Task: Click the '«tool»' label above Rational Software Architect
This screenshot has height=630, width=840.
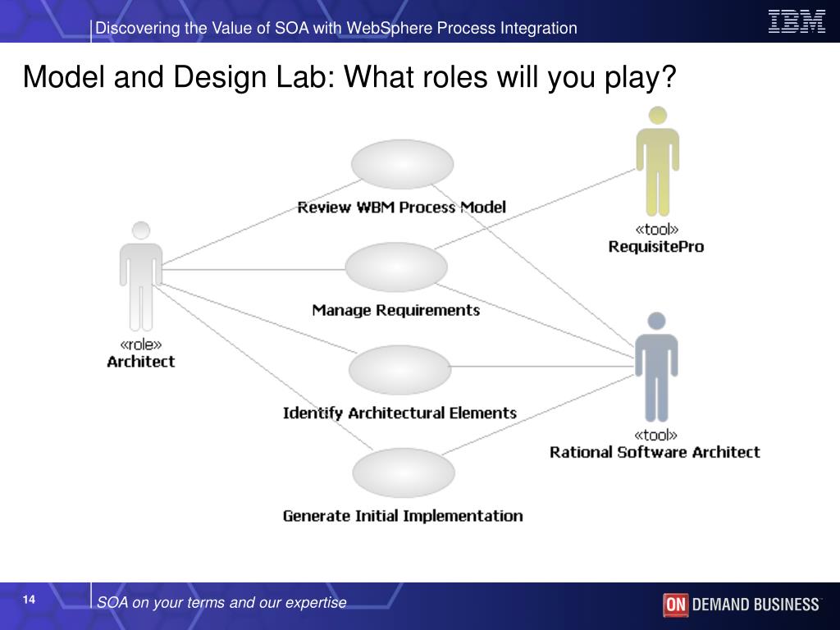Action: click(x=655, y=435)
